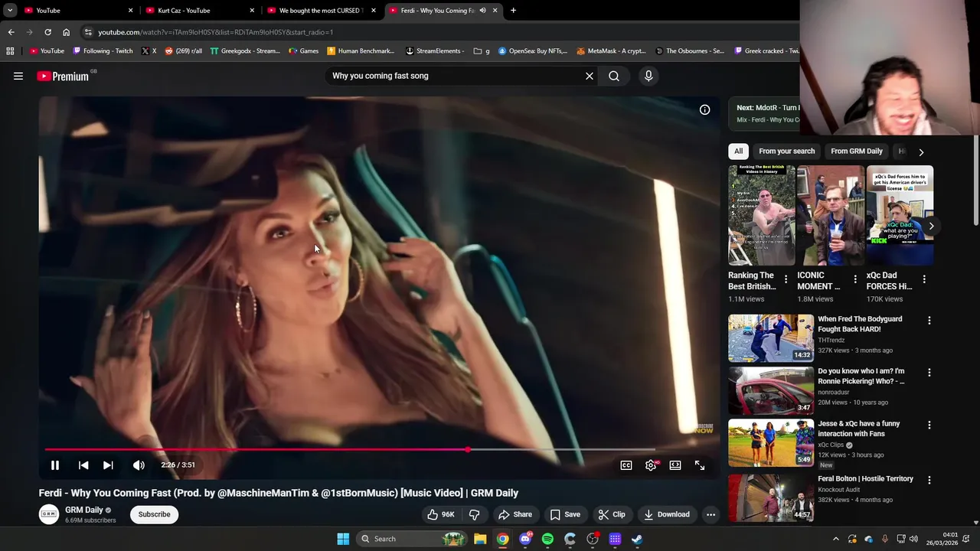
Task: Open the tab search dropdown arrow
Action: (x=10, y=11)
